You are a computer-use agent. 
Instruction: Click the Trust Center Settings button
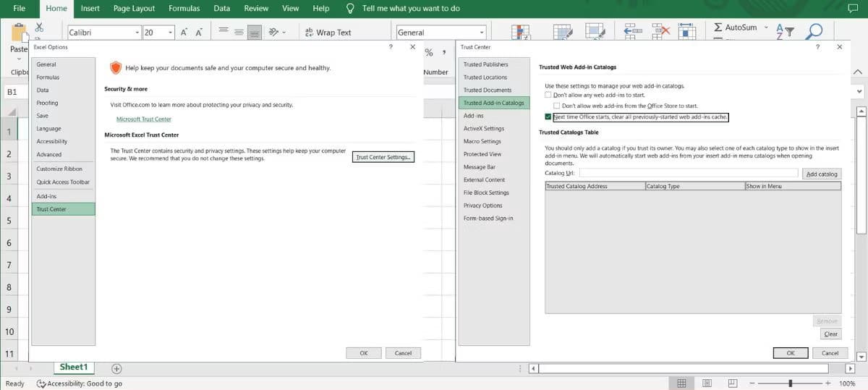[x=383, y=157]
